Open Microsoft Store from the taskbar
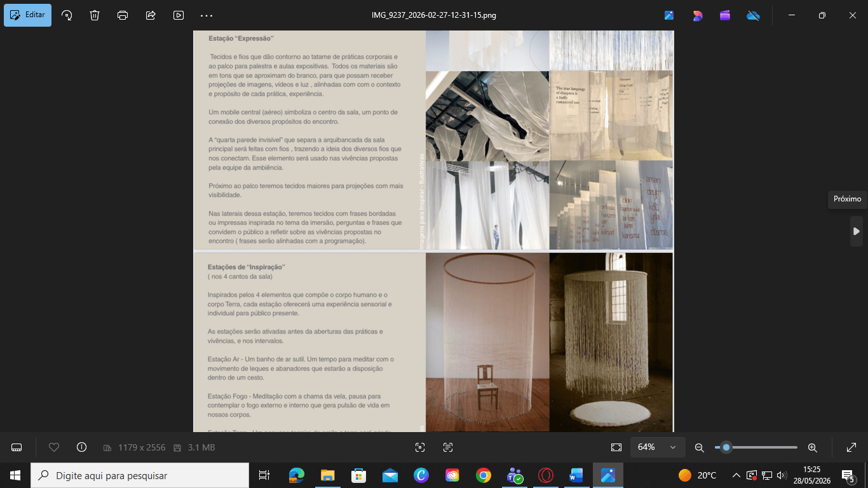The image size is (868, 488). 359,475
